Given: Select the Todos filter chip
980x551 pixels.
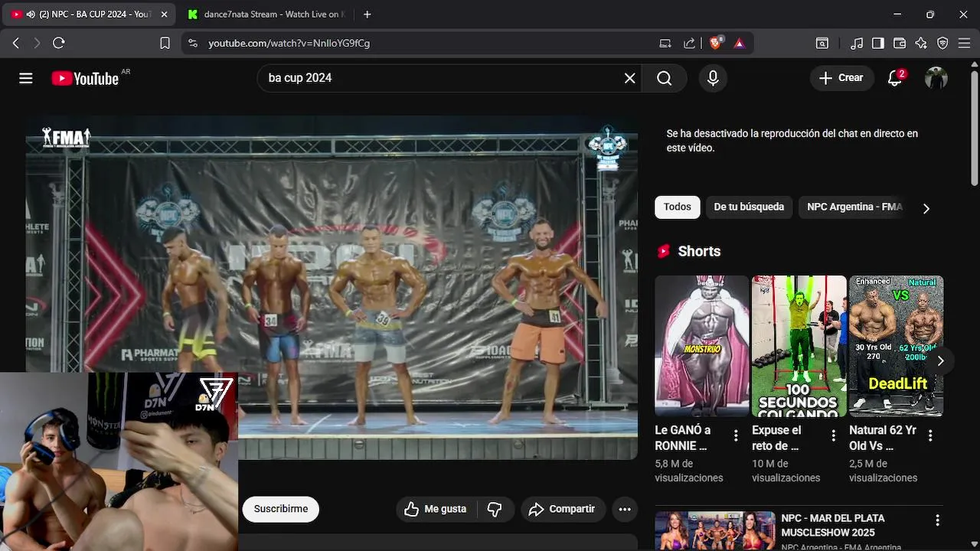Looking at the screenshot, I should pos(678,207).
